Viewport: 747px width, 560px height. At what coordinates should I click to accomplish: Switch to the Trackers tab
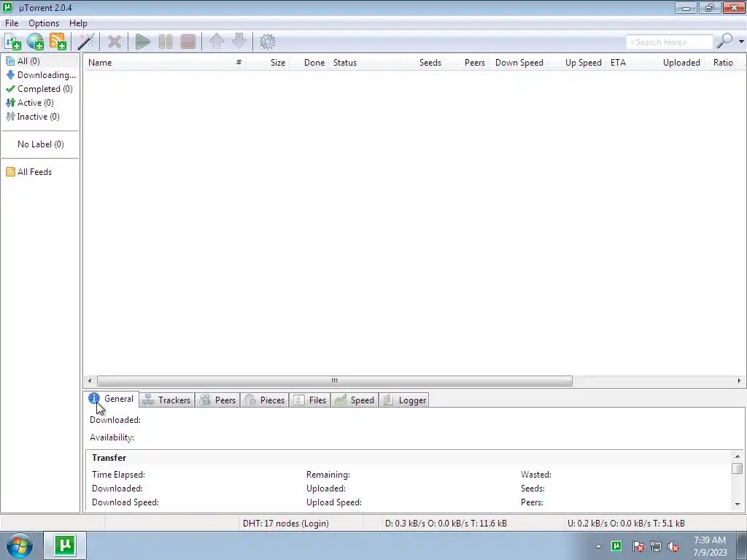[x=167, y=400]
